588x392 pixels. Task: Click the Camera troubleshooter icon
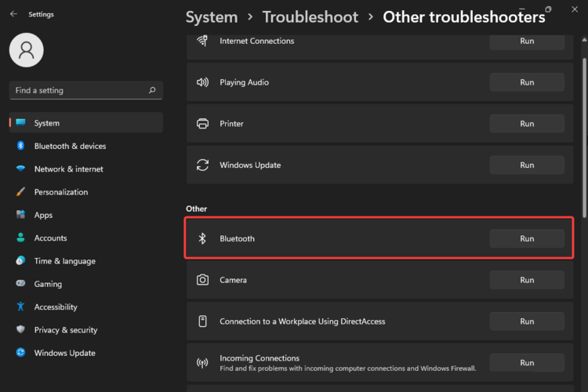coord(202,280)
